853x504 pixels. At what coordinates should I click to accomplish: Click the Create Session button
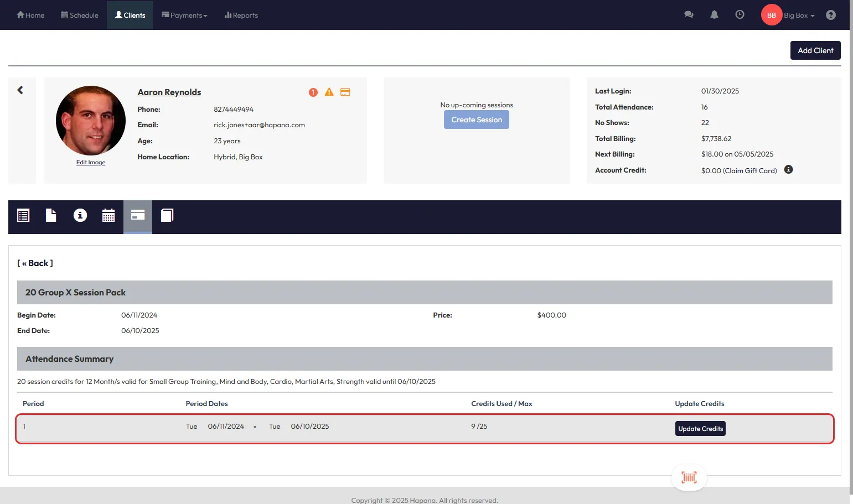[476, 120]
